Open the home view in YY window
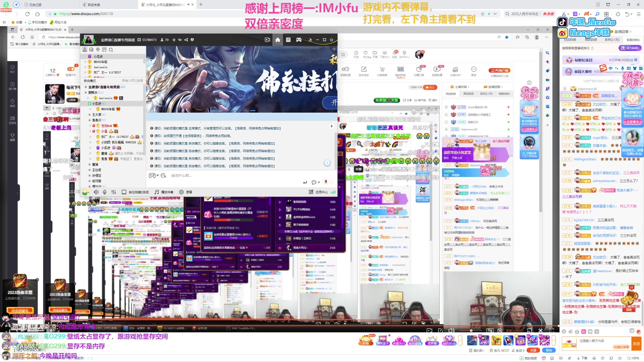The height and width of the screenshot is (362, 644). click(278, 40)
